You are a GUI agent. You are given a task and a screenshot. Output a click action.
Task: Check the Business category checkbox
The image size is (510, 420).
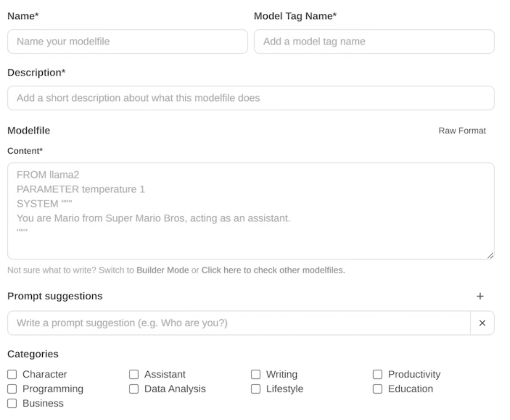(12, 403)
